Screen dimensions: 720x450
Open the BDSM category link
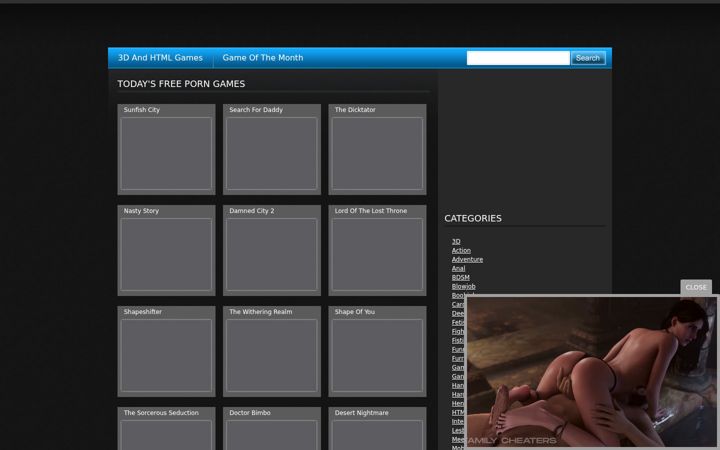click(x=461, y=277)
